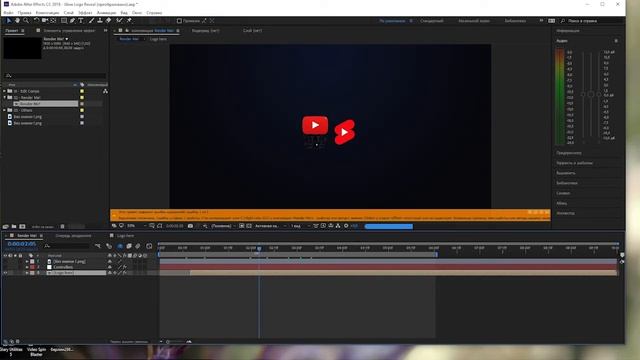
Task: Click the help search field
Action: 593,21
